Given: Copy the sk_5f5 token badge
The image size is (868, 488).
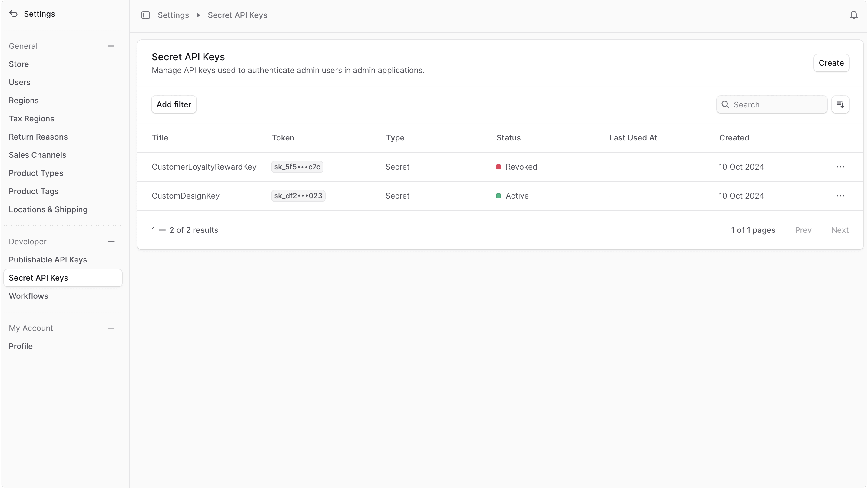Looking at the screenshot, I should tap(297, 167).
